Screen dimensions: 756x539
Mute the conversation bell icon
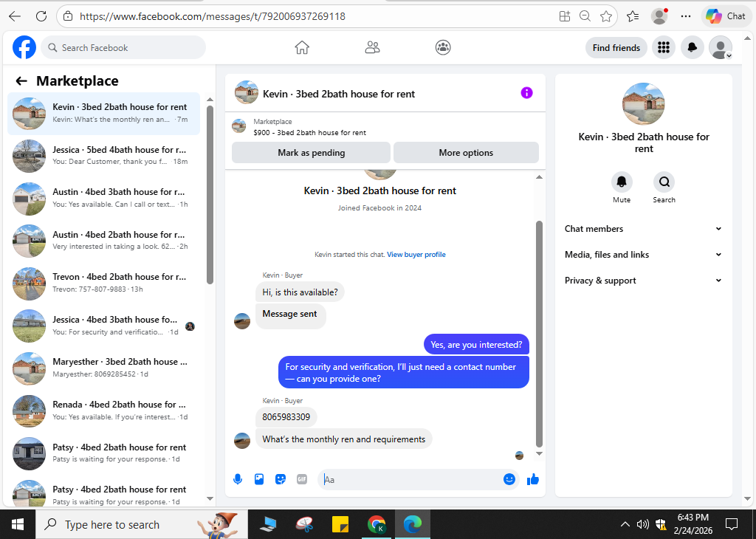(x=622, y=182)
